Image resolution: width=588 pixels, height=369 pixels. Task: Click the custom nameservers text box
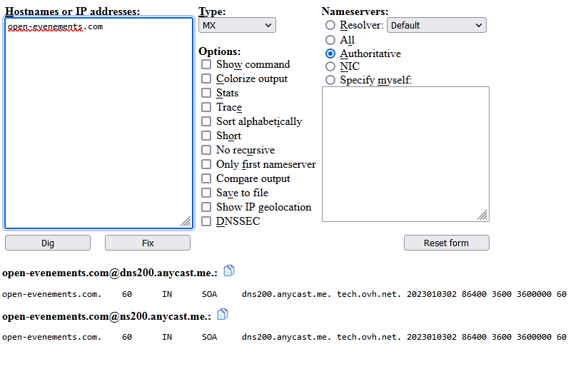405,153
